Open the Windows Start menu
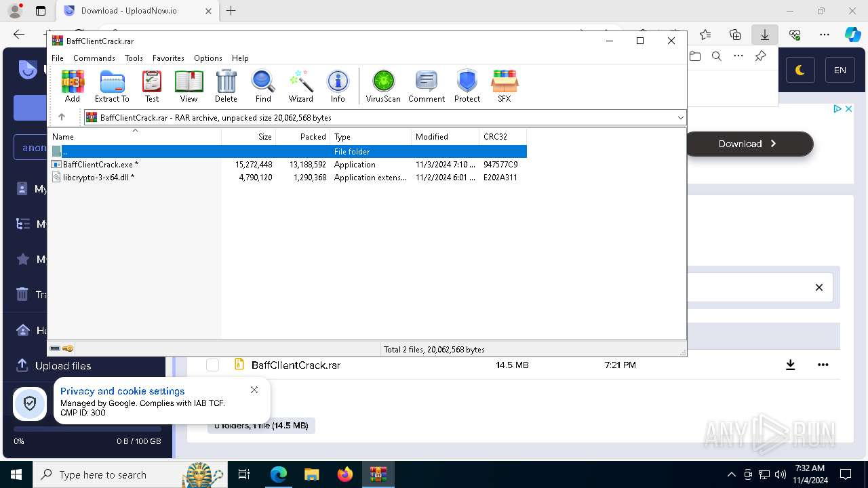 (16, 474)
